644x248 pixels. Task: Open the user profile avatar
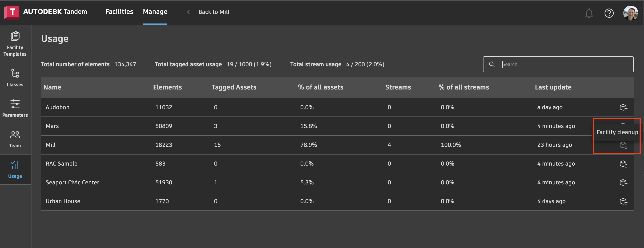[x=631, y=13]
